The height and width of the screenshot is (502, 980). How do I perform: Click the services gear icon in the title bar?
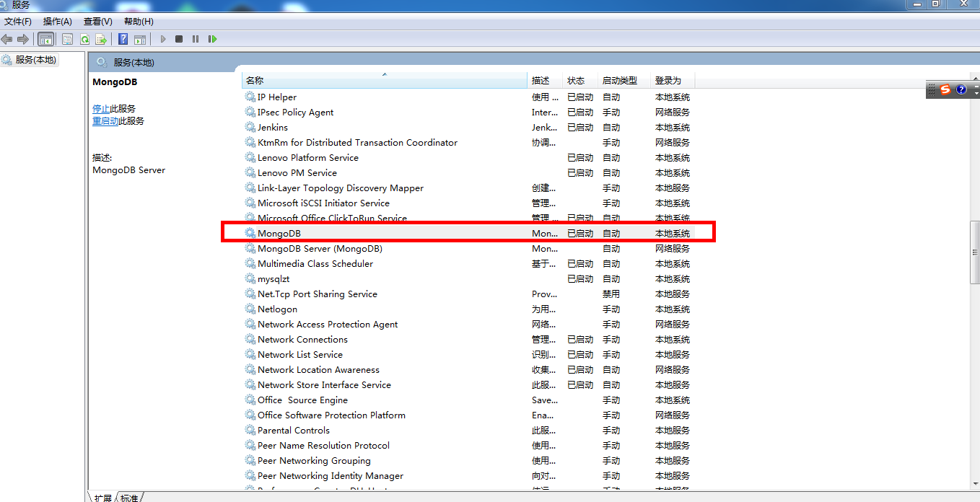[x=5, y=5]
